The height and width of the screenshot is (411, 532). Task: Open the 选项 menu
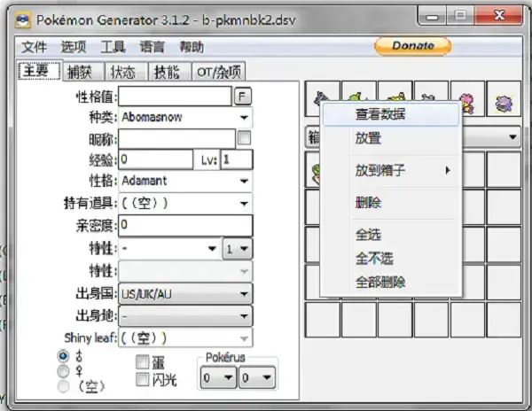pos(74,47)
